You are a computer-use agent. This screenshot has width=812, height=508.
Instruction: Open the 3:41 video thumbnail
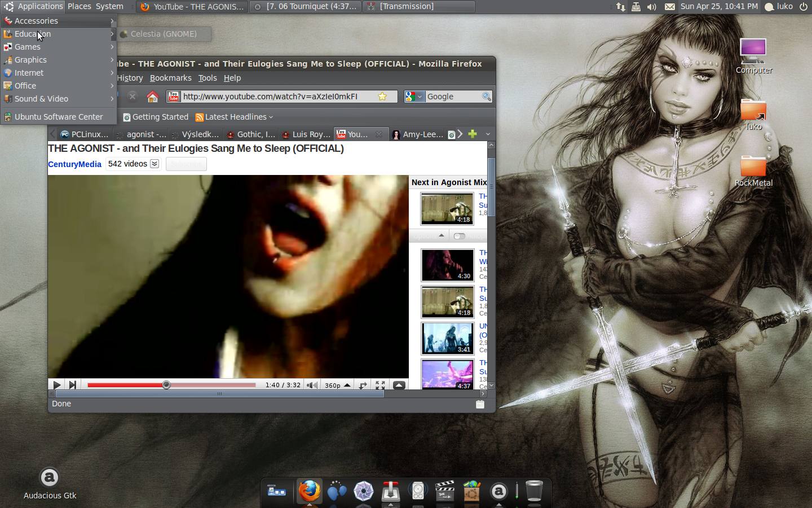pyautogui.click(x=448, y=338)
